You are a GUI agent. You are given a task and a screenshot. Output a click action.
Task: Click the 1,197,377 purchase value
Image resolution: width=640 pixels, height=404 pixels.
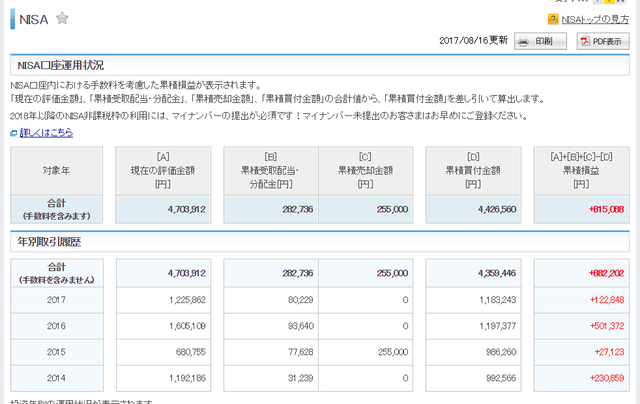498,326
